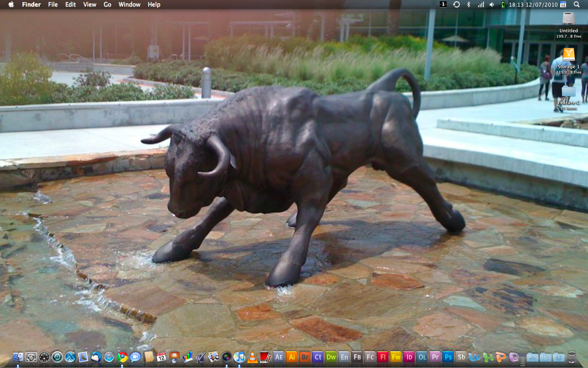
Task: Open Photo Booth from the Dock
Action: click(266, 357)
